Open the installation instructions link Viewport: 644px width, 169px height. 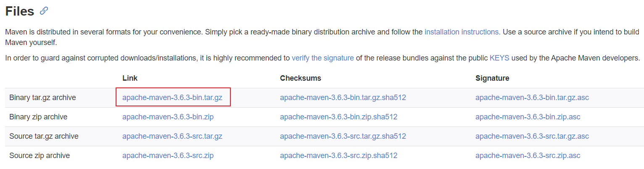pyautogui.click(x=462, y=32)
